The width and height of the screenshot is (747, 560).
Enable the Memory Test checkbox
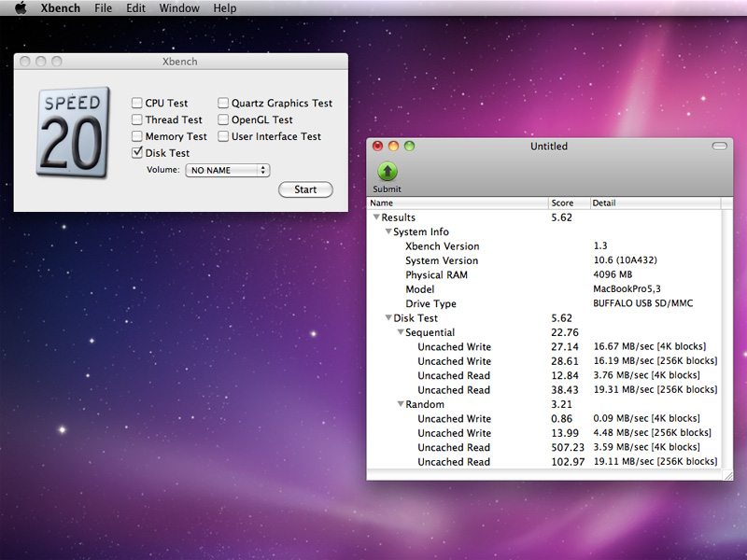[136, 136]
